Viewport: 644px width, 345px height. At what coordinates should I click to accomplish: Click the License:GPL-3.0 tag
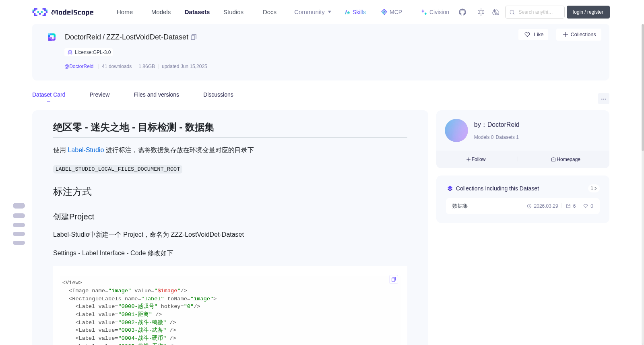(89, 52)
